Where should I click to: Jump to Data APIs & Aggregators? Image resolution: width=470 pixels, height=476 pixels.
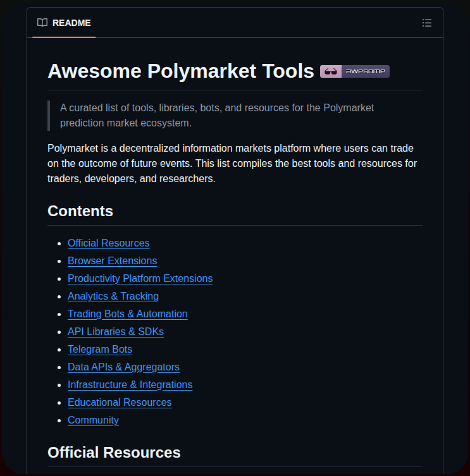(x=123, y=367)
